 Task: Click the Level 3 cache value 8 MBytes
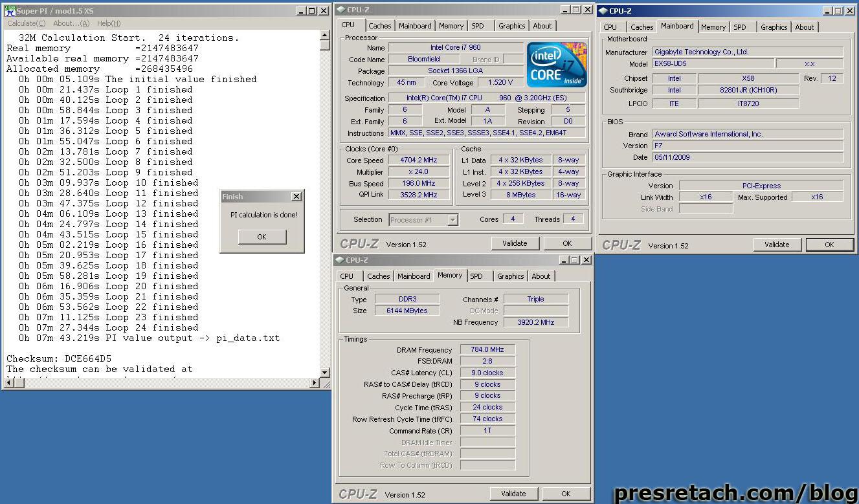(521, 195)
